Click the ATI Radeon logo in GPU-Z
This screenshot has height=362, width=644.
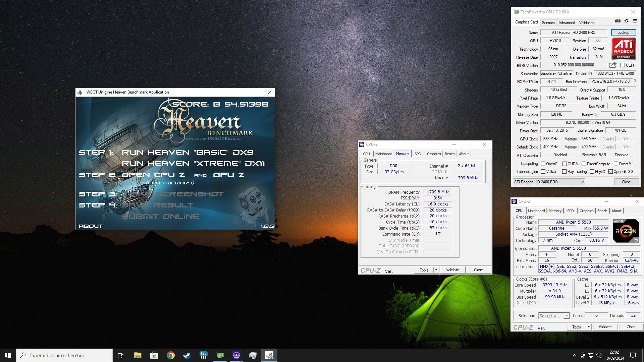[x=624, y=49]
